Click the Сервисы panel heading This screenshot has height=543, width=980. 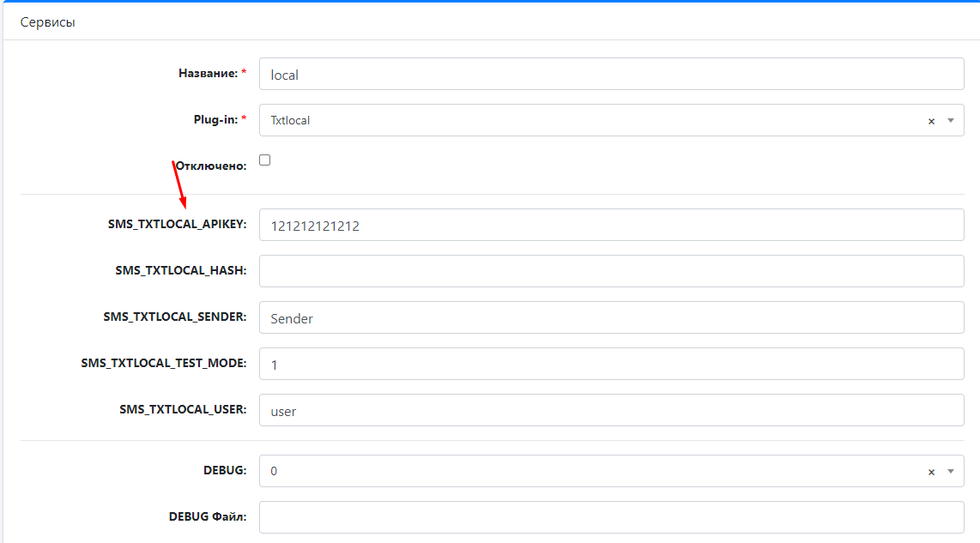click(x=47, y=21)
